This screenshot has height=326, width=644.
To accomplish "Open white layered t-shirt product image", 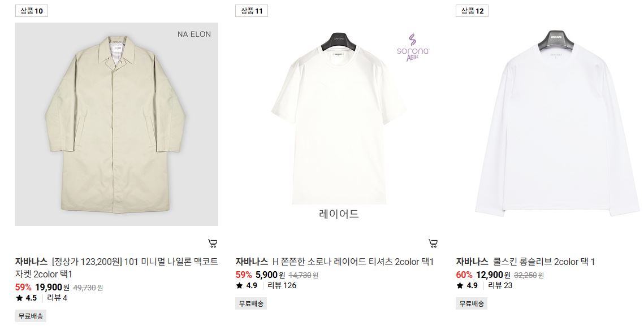I will 337,124.
